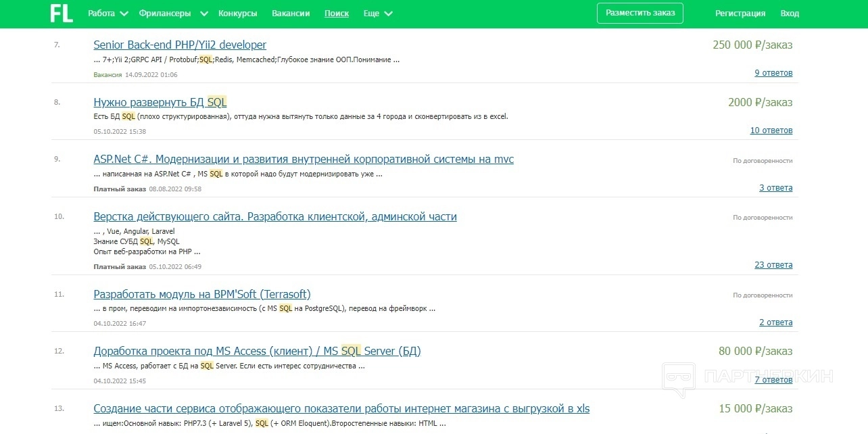Open the Конкурсы menu item

tap(238, 14)
